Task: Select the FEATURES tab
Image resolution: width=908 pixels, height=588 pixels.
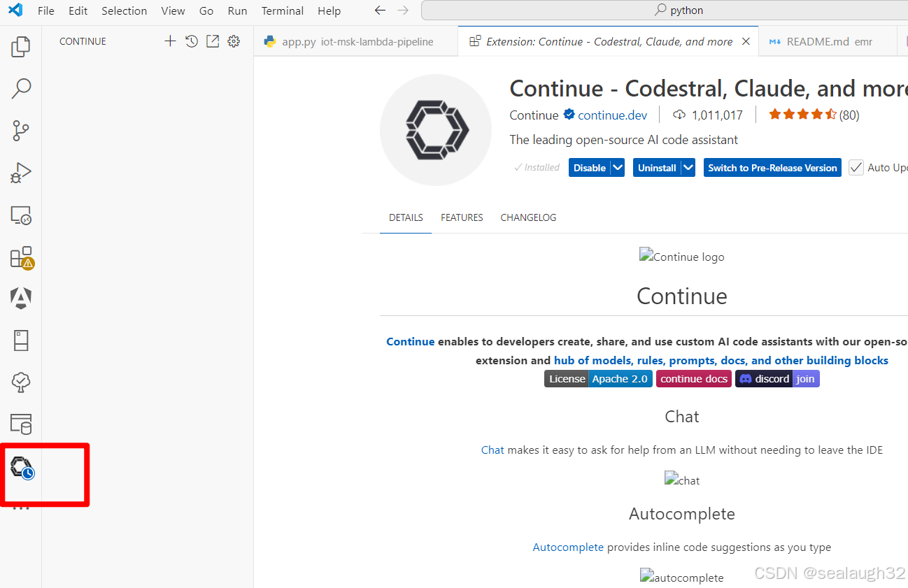Action: [x=462, y=217]
